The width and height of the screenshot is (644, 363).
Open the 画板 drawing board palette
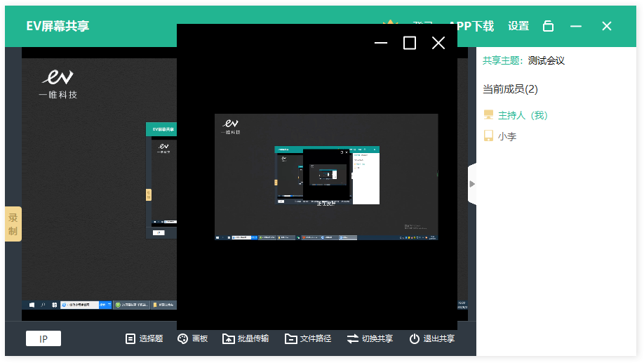(x=183, y=338)
